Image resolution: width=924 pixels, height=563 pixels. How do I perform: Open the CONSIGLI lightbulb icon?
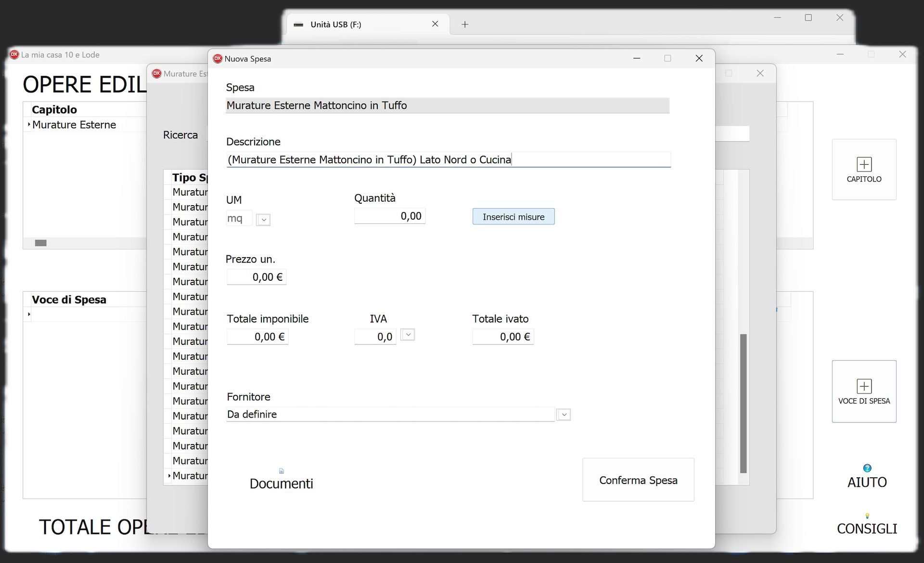click(867, 516)
